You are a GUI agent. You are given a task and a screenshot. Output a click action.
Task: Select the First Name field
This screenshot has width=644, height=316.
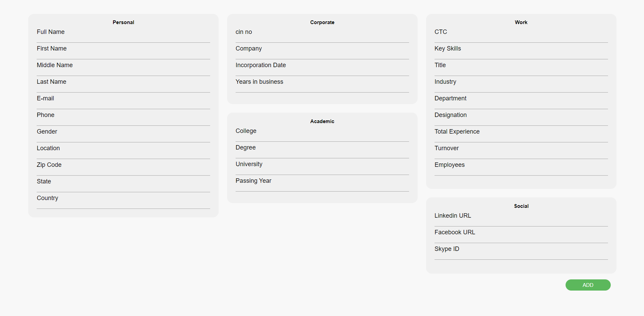pyautogui.click(x=123, y=51)
